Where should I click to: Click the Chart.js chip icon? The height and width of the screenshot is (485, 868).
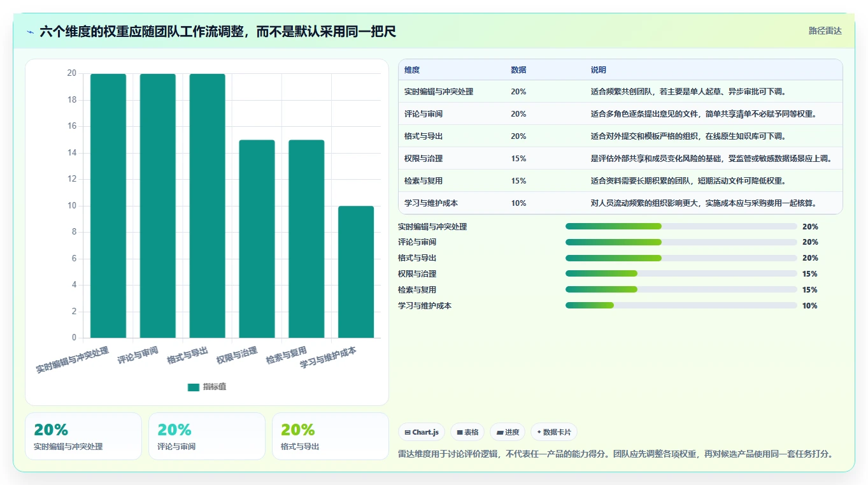408,432
